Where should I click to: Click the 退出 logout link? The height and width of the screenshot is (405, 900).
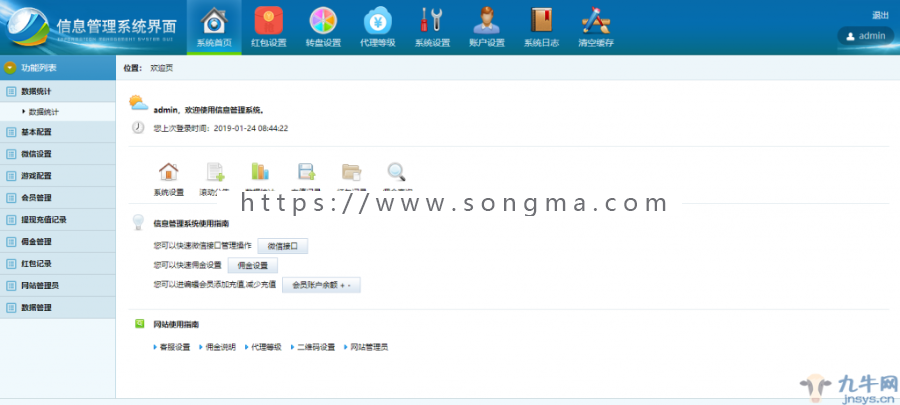tap(880, 15)
